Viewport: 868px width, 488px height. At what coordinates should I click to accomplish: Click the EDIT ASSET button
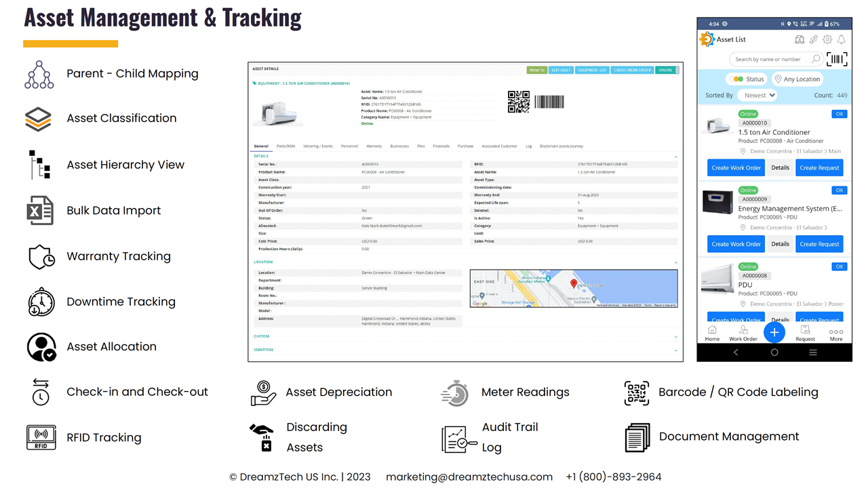point(561,70)
